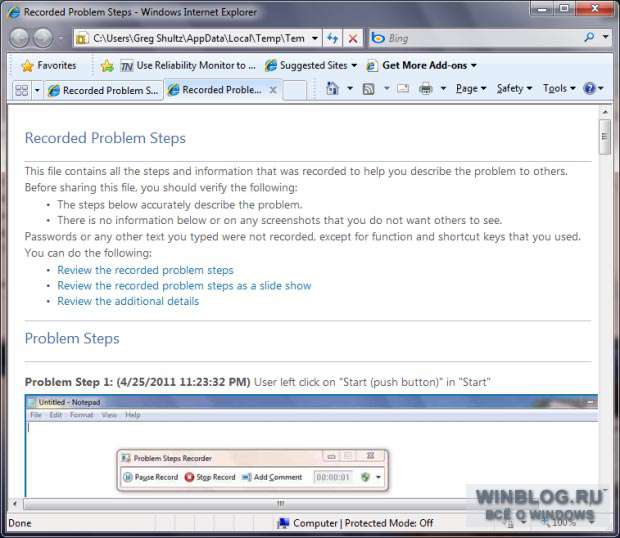Screen dimensions: 620x538
Task: Click the Problem Steps heading
Action: pos(72,339)
